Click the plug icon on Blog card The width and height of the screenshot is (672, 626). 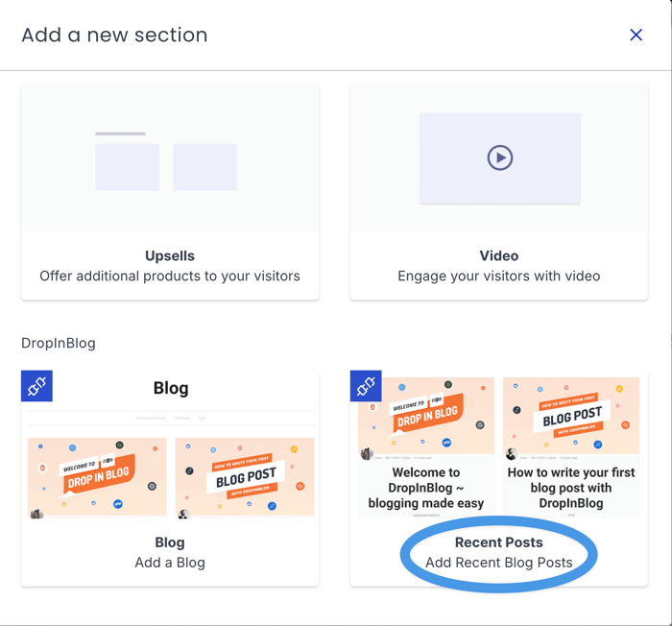pyautogui.click(x=36, y=386)
